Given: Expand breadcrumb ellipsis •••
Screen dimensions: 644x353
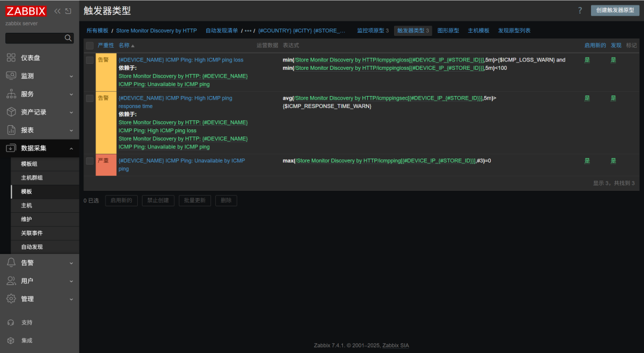Looking at the screenshot, I should (x=248, y=31).
